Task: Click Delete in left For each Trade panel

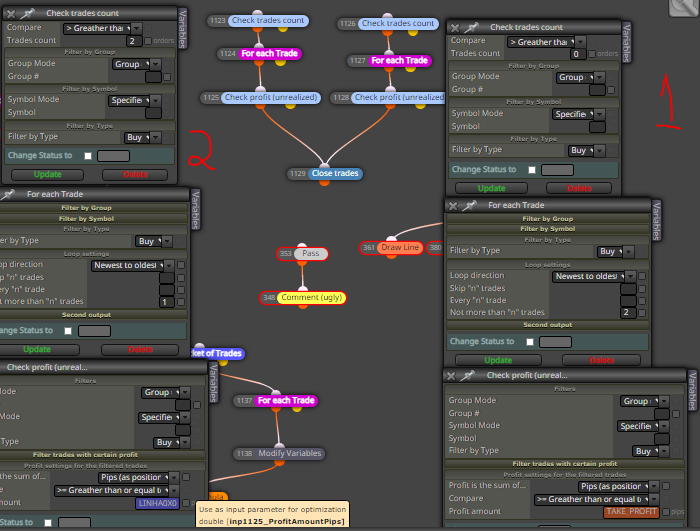Action: pyautogui.click(x=140, y=350)
